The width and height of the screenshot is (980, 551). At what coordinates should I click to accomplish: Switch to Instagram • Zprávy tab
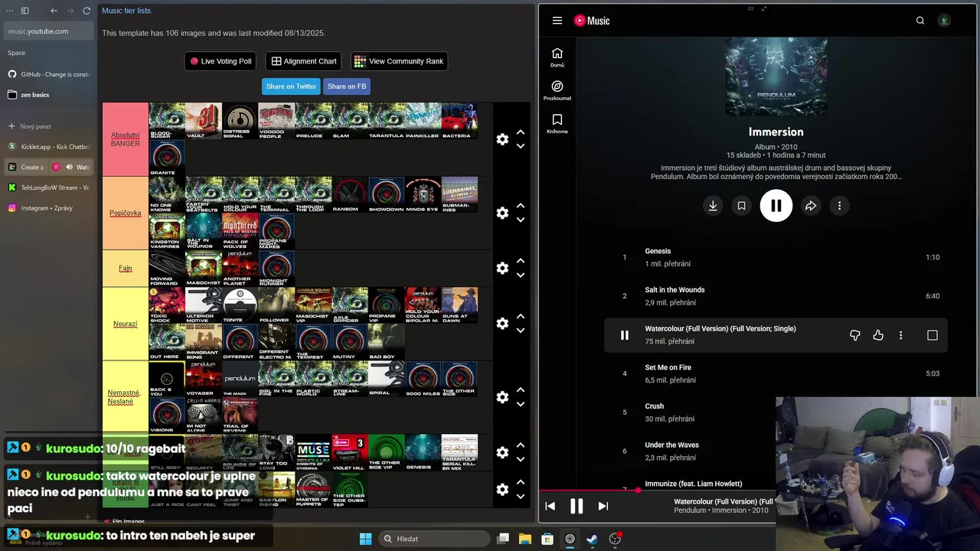(48, 208)
